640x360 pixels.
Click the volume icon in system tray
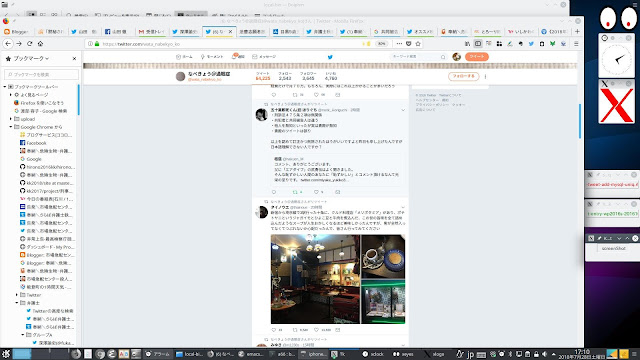pyautogui.click(x=544, y=354)
